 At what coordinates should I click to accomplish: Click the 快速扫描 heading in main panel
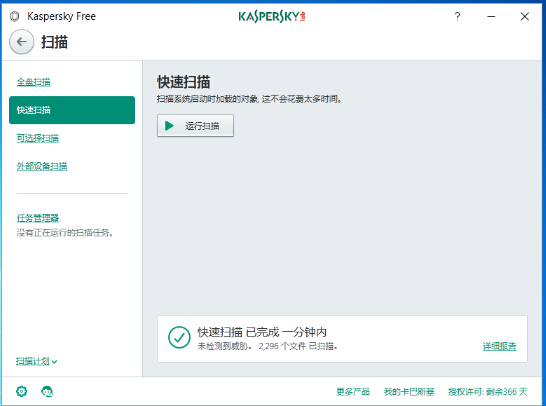point(184,82)
